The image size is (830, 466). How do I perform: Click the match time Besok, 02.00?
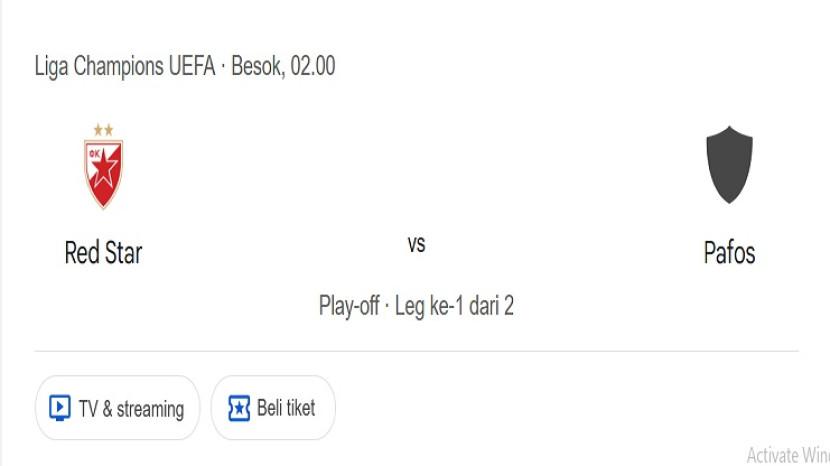(283, 67)
